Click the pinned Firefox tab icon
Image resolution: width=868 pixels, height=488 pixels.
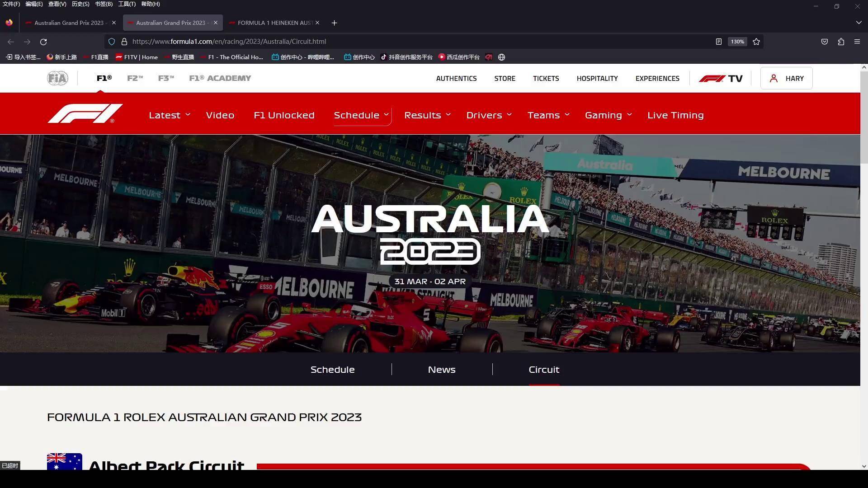[x=9, y=23]
